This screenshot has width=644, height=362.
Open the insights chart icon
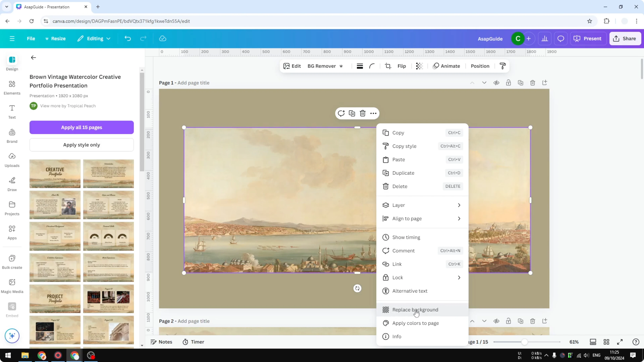(544, 39)
